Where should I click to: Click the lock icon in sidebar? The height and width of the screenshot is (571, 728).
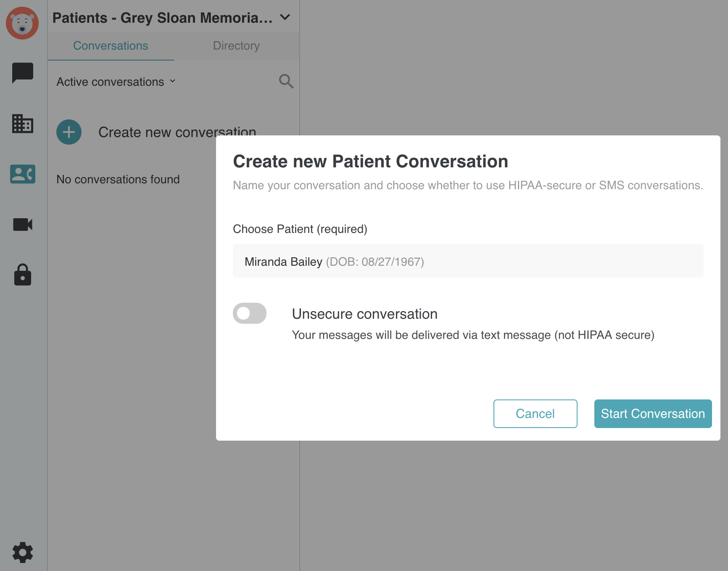(23, 275)
